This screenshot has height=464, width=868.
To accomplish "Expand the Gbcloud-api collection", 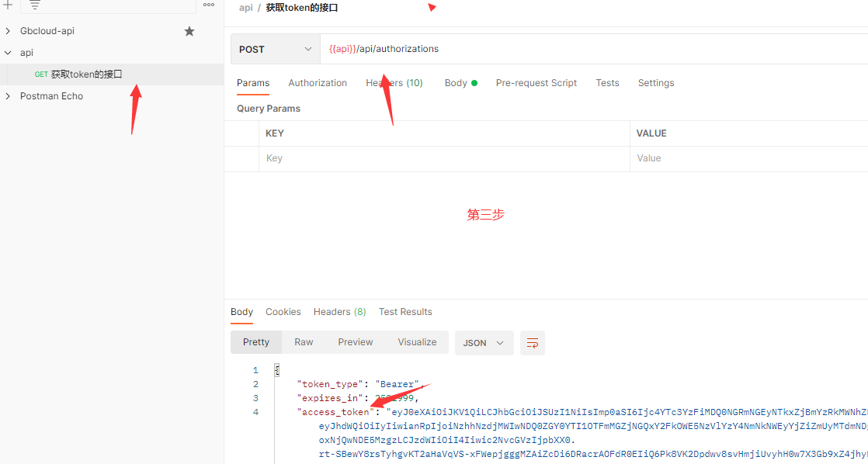I will [x=8, y=31].
